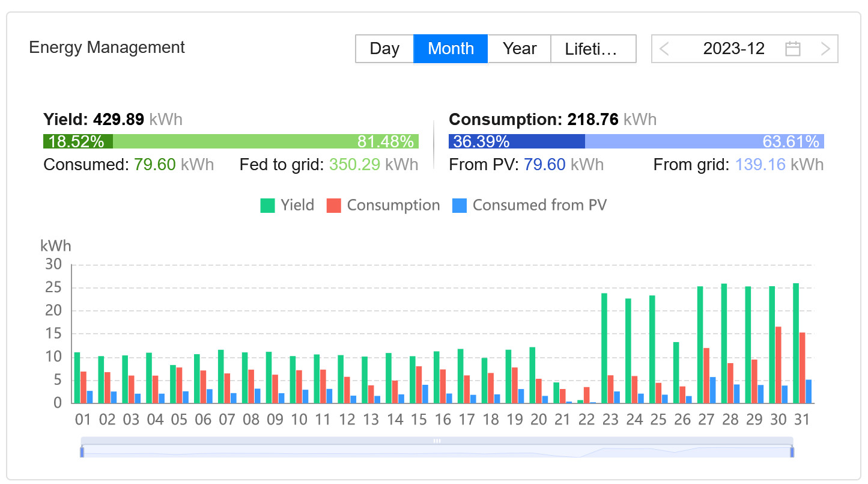Click the right arrow to view next month
868x484 pixels.
pos(825,49)
